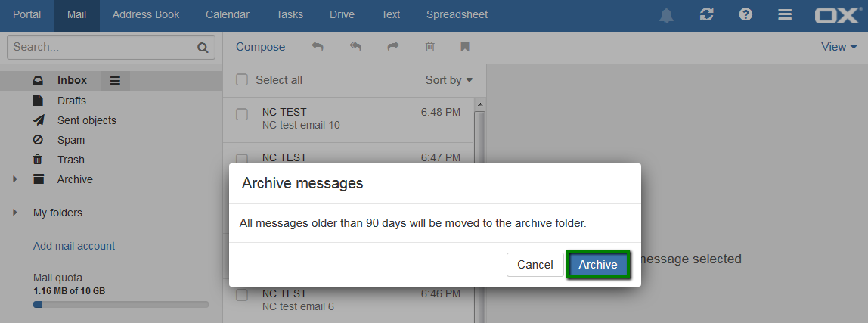Check the Select all checkbox
The image size is (868, 323).
pos(242,79)
